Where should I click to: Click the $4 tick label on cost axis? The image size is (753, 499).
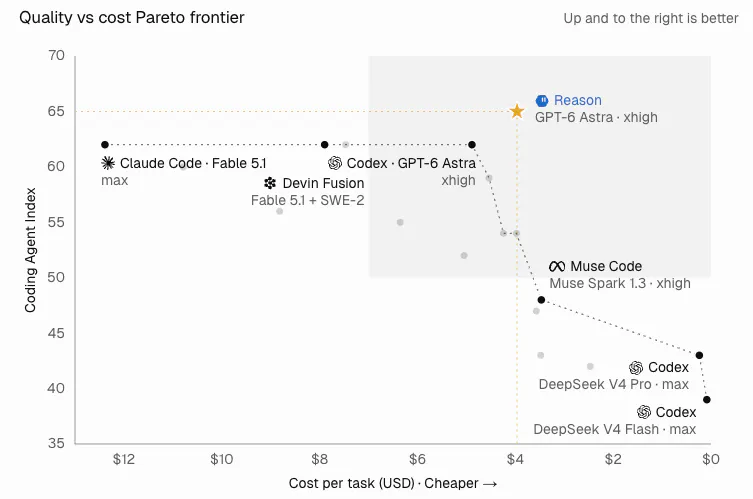tap(515, 460)
